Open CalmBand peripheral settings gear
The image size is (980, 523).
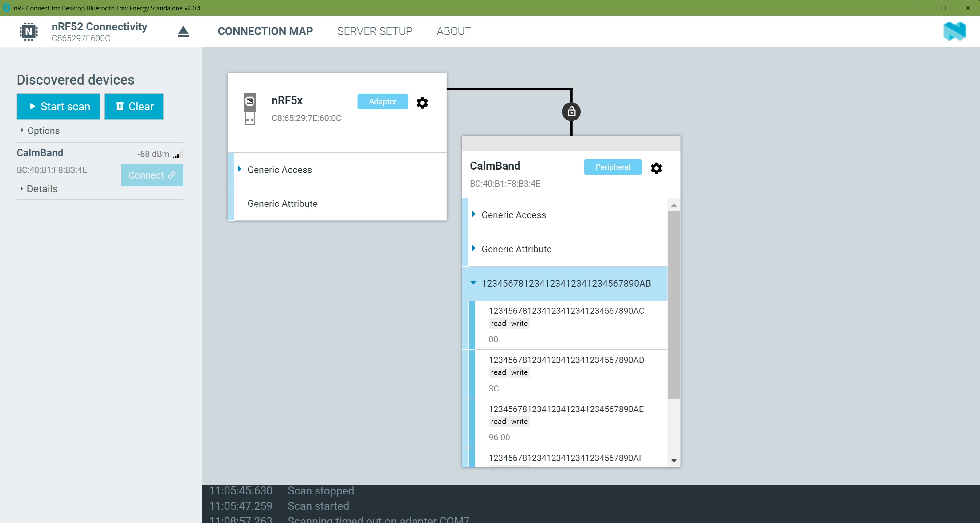click(656, 168)
